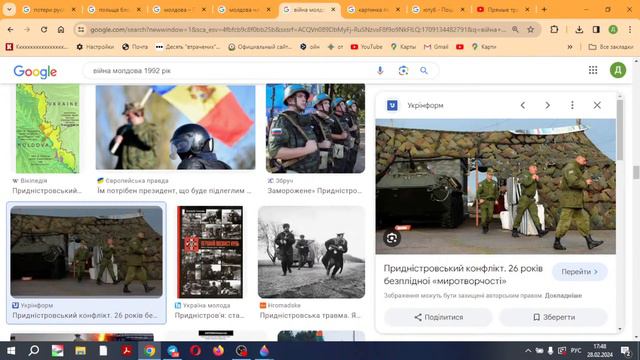
Task: Start voice search microphone
Action: click(380, 71)
